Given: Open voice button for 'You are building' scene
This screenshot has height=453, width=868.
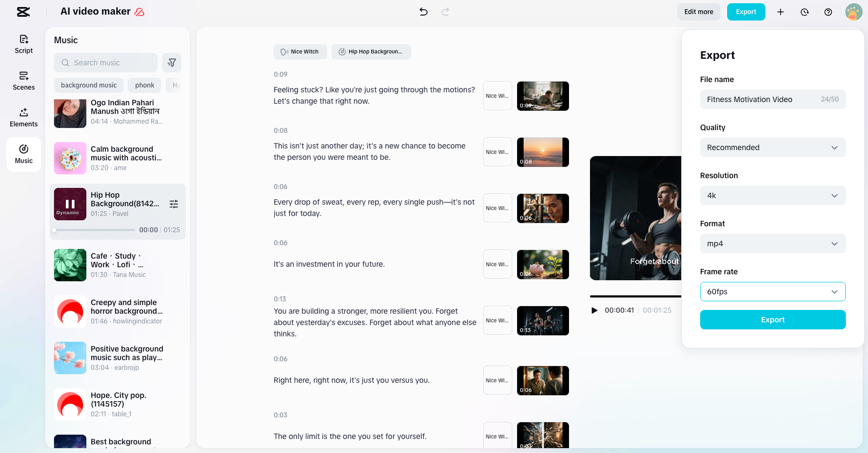Looking at the screenshot, I should (x=498, y=321).
